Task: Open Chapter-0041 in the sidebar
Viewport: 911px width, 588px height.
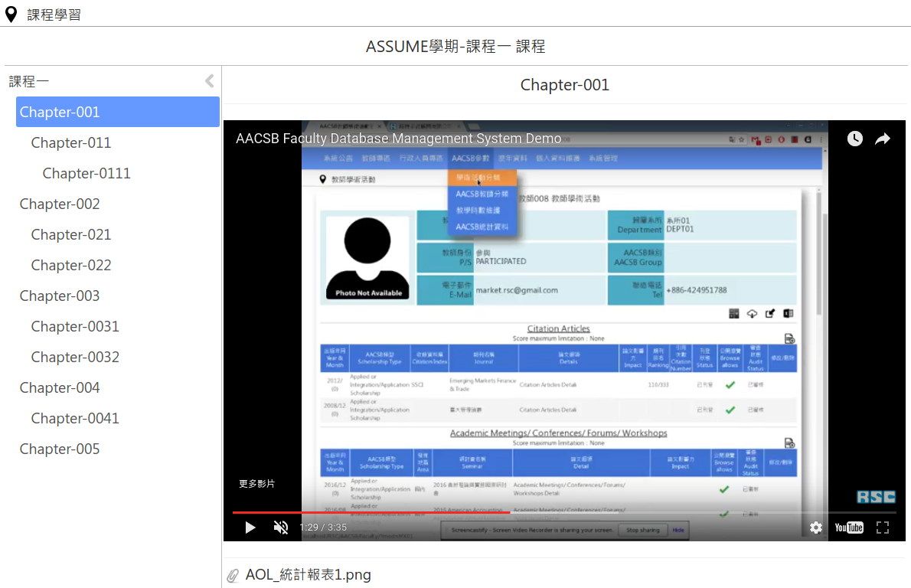Action: tap(75, 418)
